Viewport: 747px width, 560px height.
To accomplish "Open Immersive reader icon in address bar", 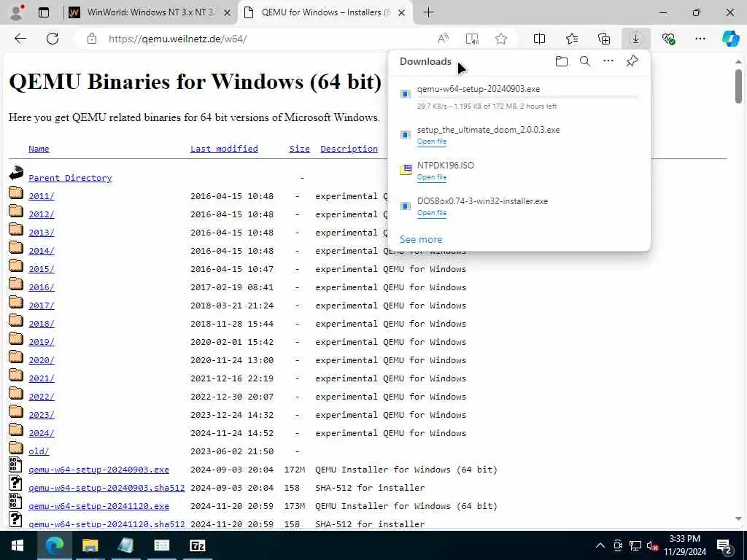I will click(472, 39).
